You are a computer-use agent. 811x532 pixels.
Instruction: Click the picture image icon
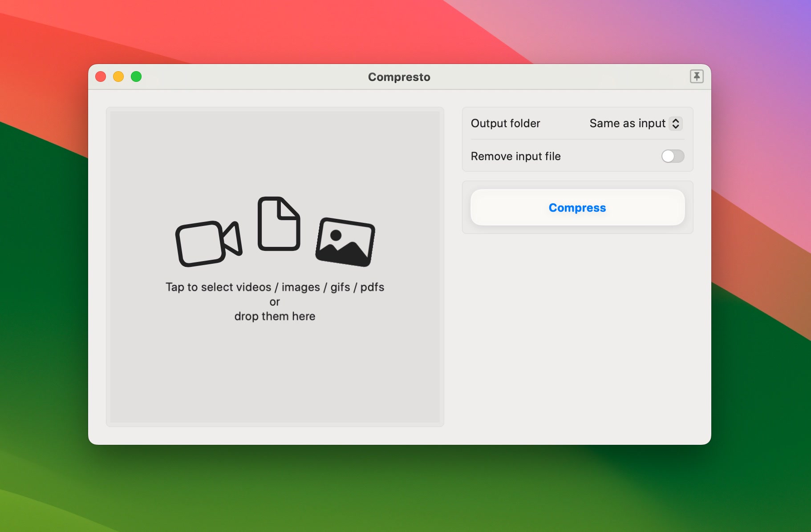pos(345,242)
